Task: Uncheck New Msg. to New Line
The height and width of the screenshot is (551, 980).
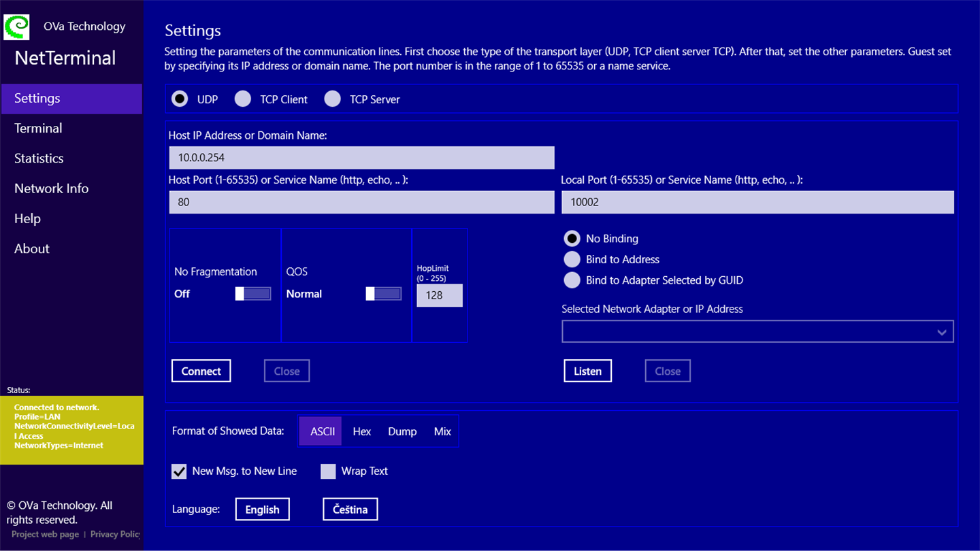Action: coord(179,471)
